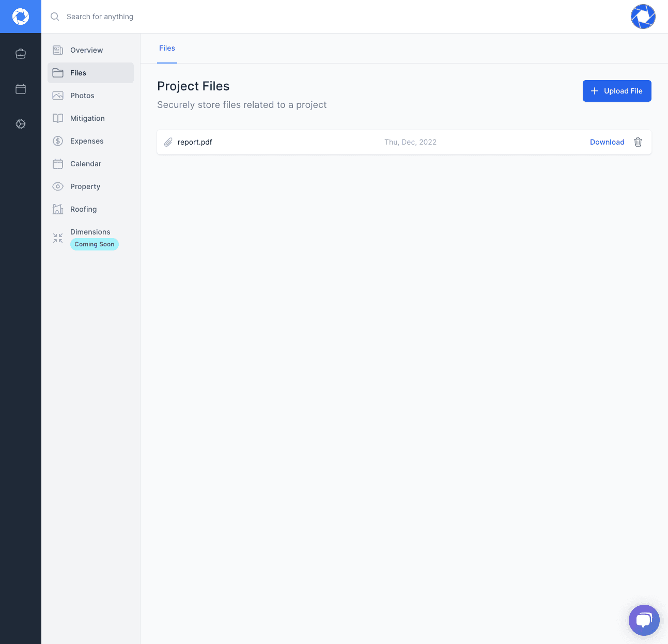Click the plus icon on Upload File

pos(595,91)
